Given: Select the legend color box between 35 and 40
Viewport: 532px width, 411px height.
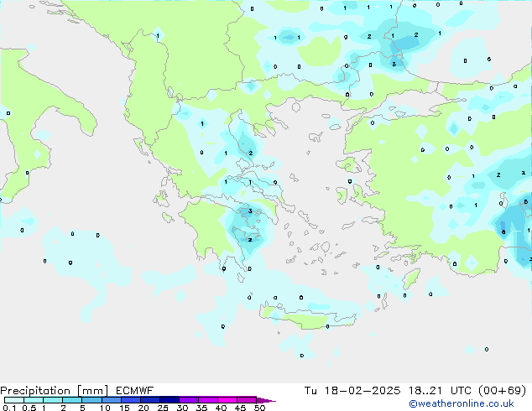Looking at the screenshot, I should (x=207, y=400).
